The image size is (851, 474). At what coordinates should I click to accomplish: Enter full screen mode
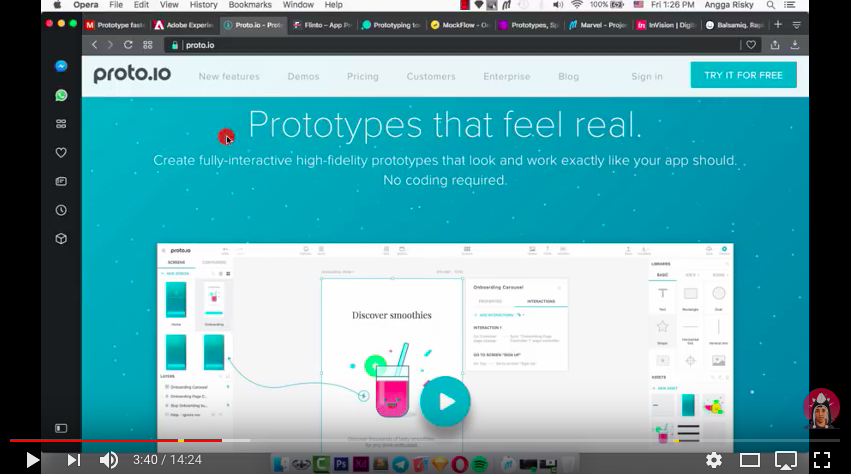pos(822,460)
